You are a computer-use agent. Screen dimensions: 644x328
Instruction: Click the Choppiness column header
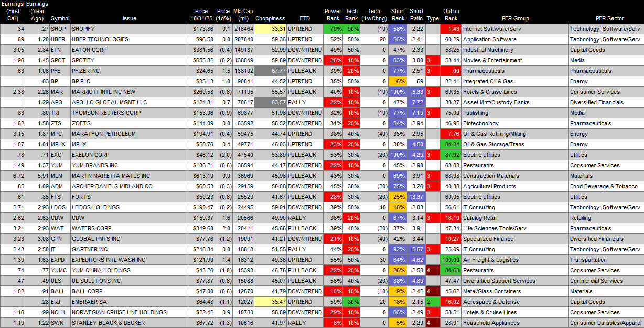click(270, 18)
